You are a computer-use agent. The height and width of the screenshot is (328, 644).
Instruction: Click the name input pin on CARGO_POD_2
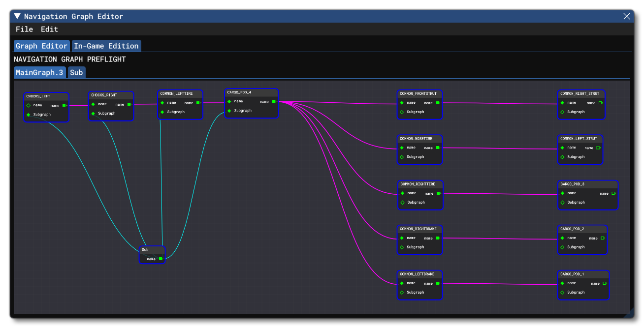tap(562, 238)
